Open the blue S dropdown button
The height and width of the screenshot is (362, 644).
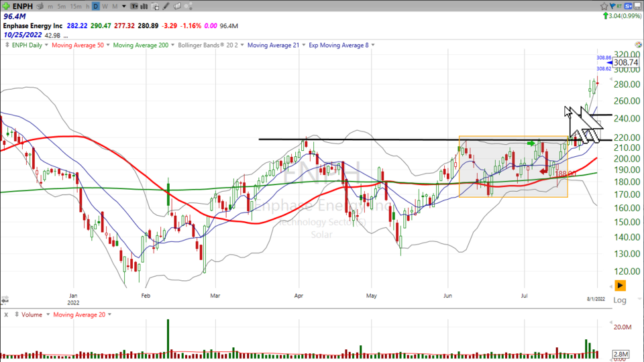629,6
